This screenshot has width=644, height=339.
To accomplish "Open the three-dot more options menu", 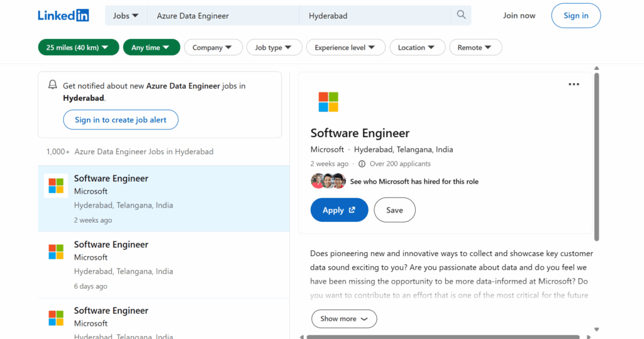I will coord(574,84).
